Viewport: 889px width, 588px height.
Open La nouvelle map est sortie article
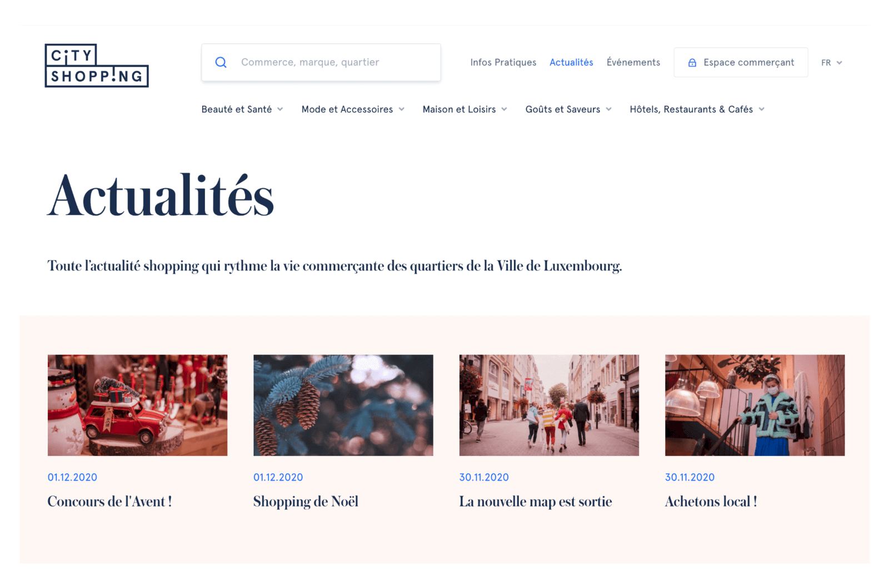(x=536, y=501)
